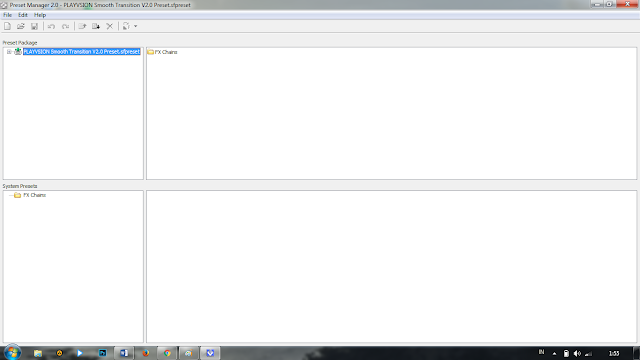This screenshot has width=640, height=360.
Task: Open the File menu
Action: click(7, 15)
